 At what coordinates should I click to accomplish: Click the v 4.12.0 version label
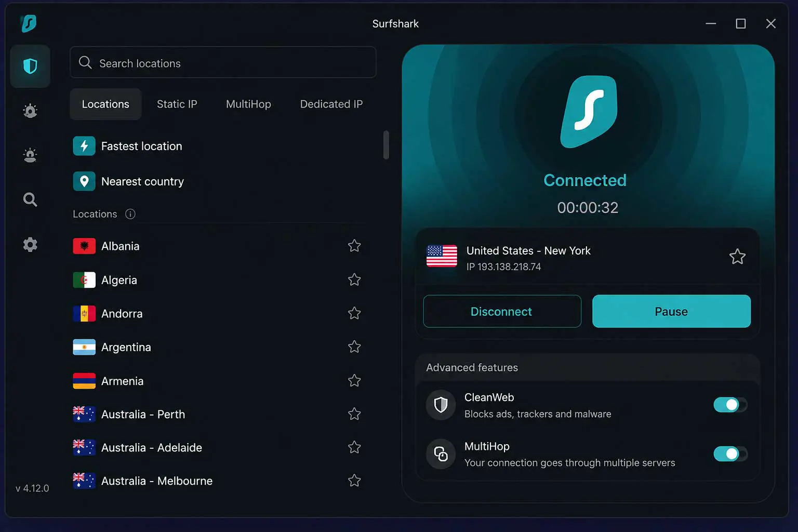[x=32, y=488]
